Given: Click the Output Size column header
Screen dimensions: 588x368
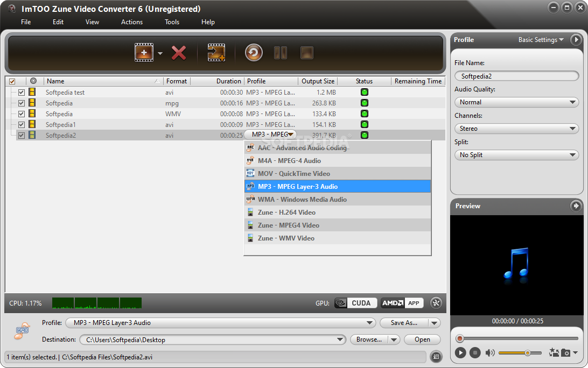Looking at the screenshot, I should click(x=318, y=81).
